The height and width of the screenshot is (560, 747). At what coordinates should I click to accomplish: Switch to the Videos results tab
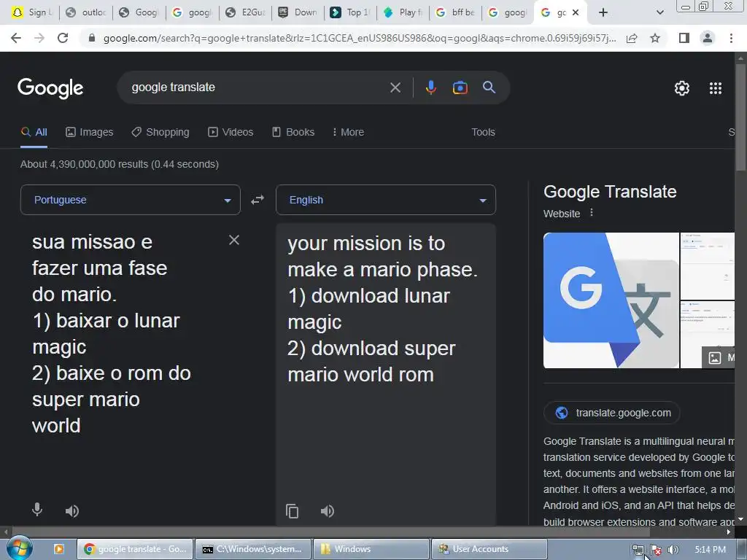click(231, 132)
